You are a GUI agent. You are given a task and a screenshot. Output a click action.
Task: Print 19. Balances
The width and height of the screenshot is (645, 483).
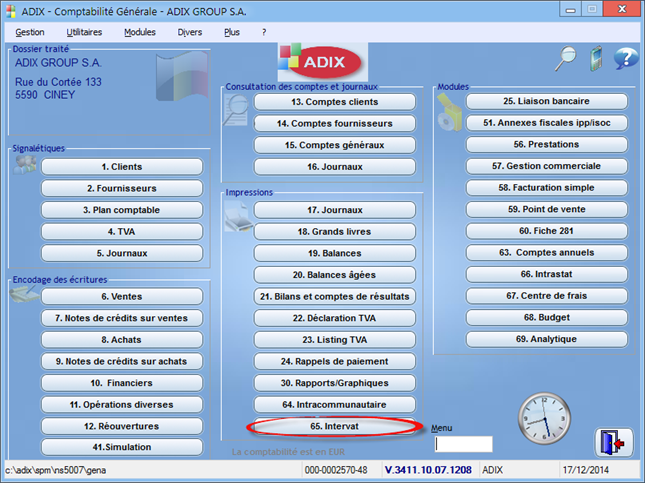335,253
